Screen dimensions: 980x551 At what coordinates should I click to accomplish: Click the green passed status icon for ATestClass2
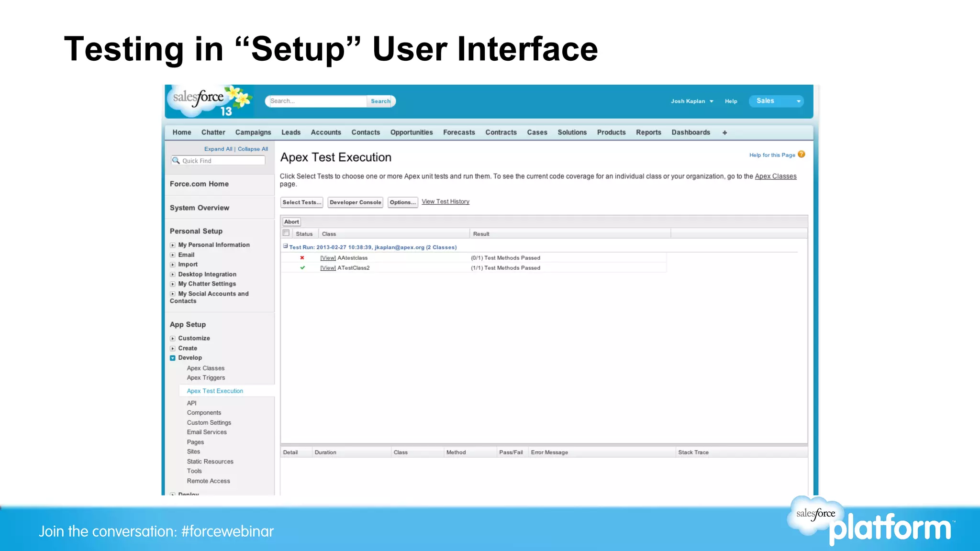click(x=302, y=268)
